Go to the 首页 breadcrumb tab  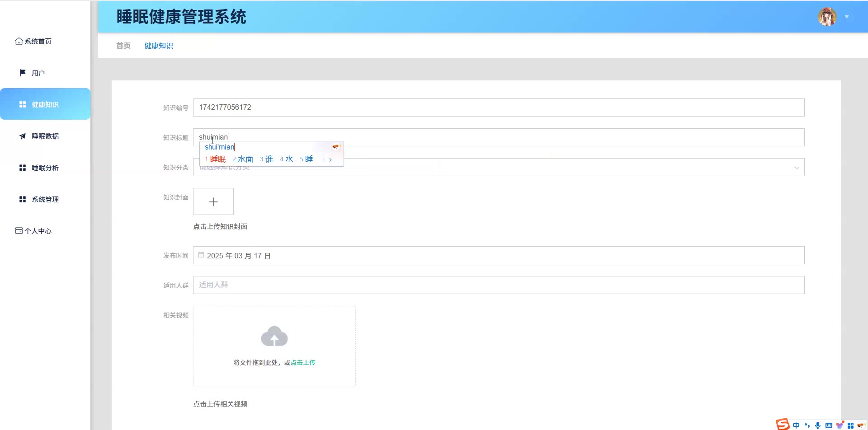click(x=123, y=46)
